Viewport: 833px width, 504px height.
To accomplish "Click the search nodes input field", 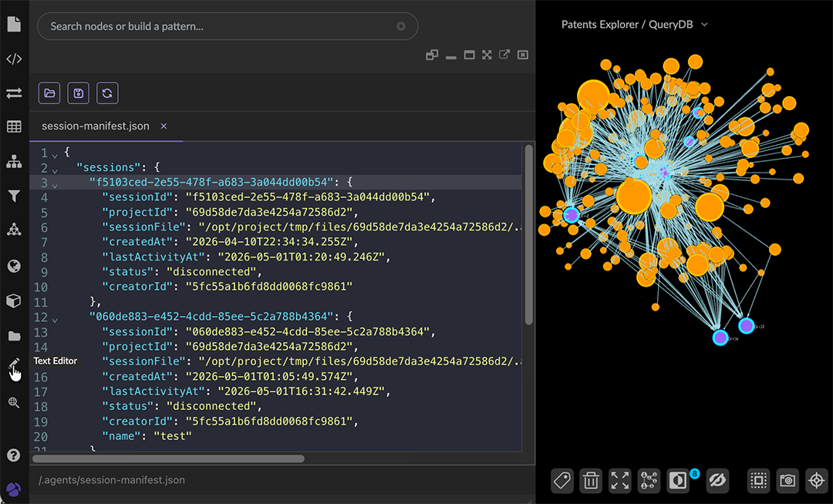I will click(x=228, y=26).
